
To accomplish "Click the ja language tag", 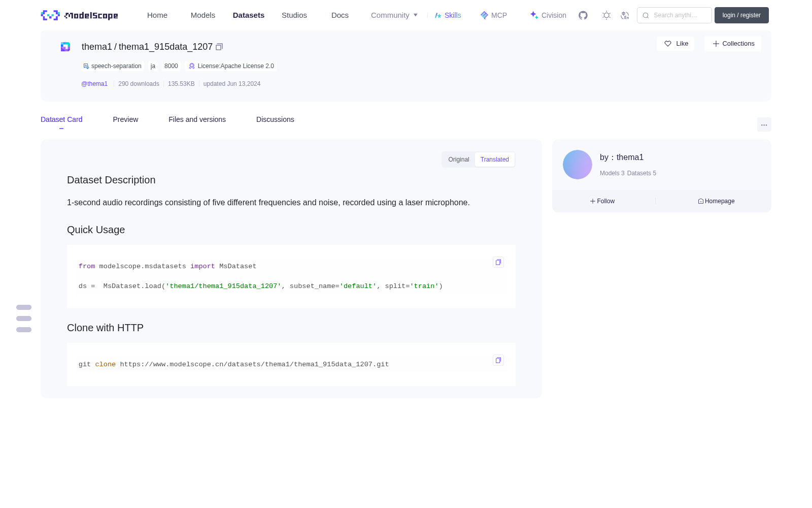I will (x=153, y=66).
